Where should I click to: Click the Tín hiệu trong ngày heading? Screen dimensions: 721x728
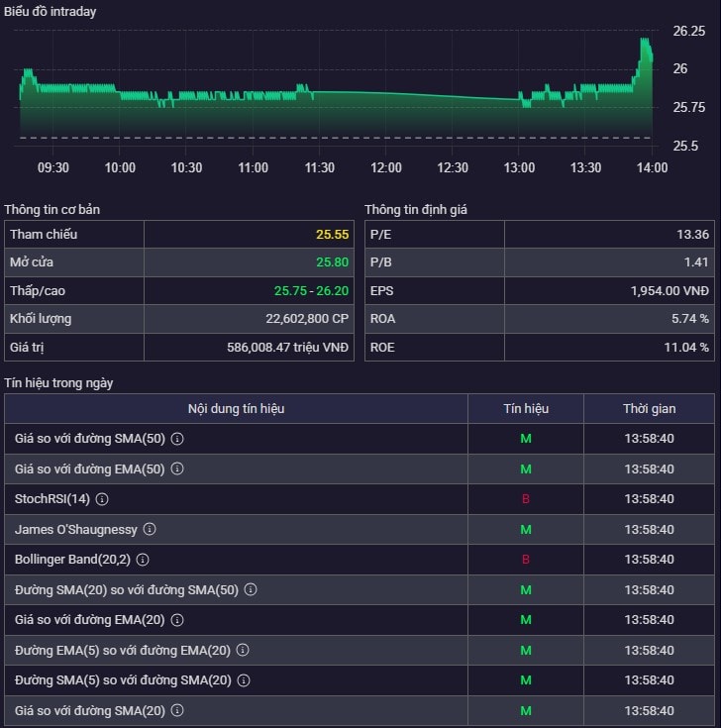pos(58,383)
